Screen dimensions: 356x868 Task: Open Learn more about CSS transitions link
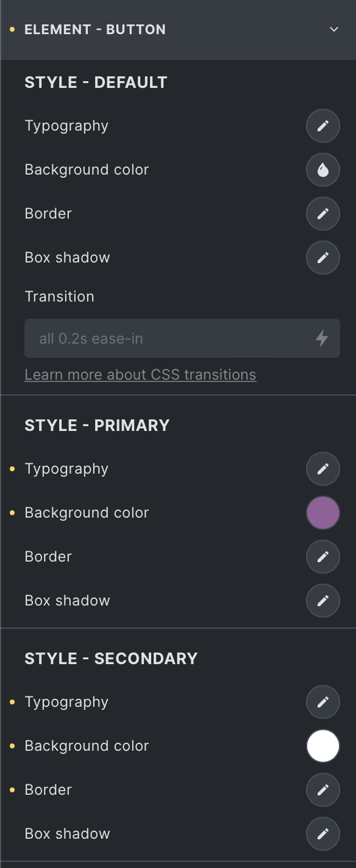140,374
